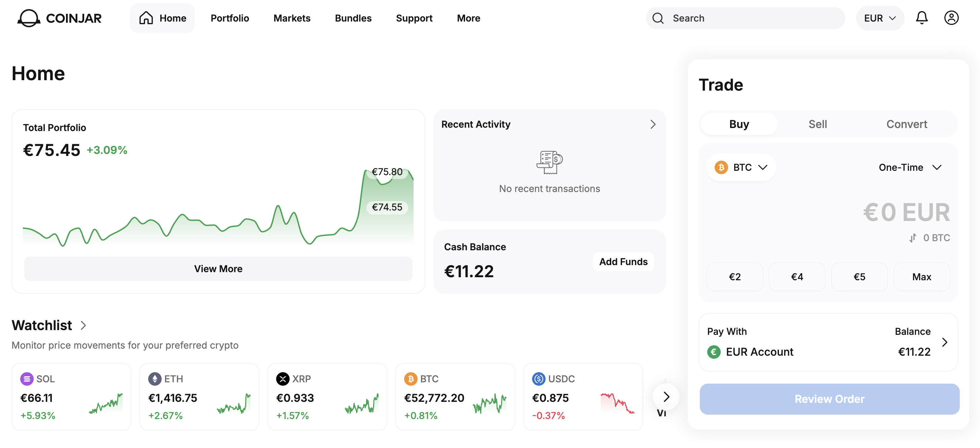
Task: Navigate to Bundles
Action: click(353, 18)
